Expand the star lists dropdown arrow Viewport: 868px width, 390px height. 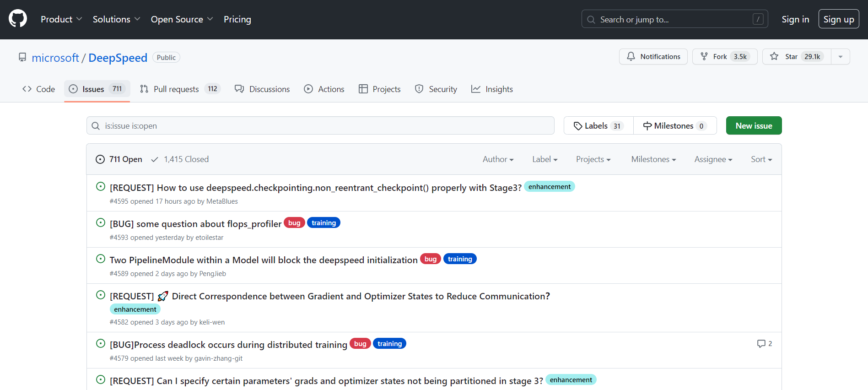(840, 57)
